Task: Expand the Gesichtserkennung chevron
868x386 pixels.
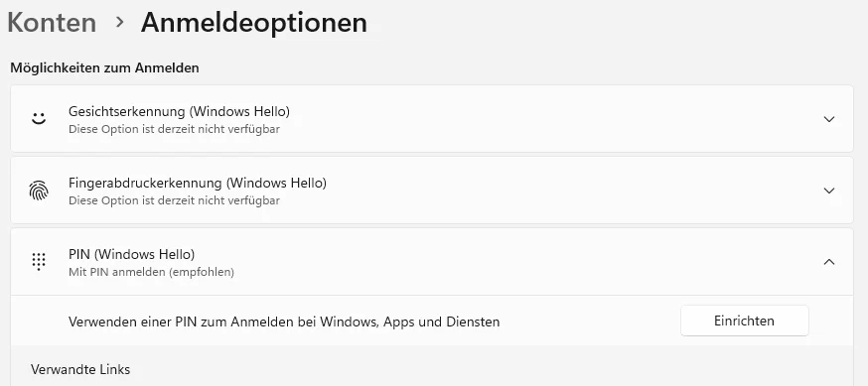Action: pos(828,119)
